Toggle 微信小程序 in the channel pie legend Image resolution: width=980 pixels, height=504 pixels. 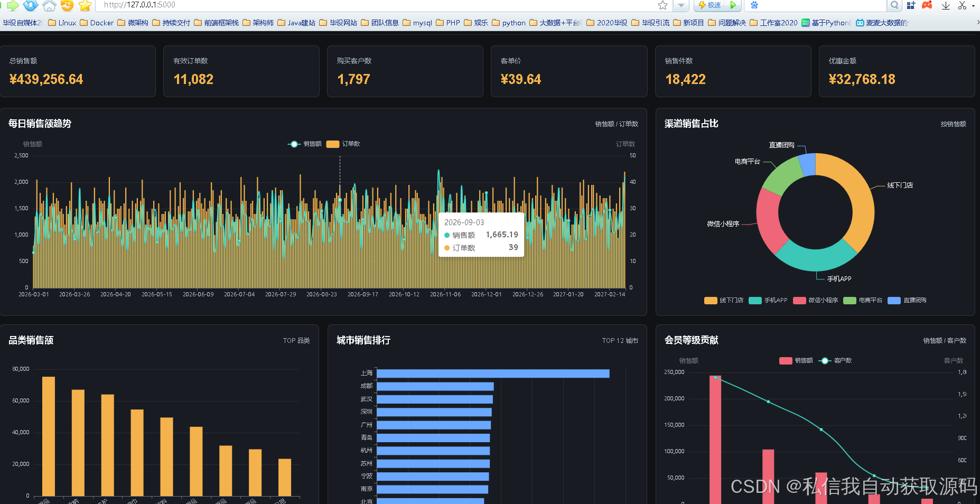point(816,300)
